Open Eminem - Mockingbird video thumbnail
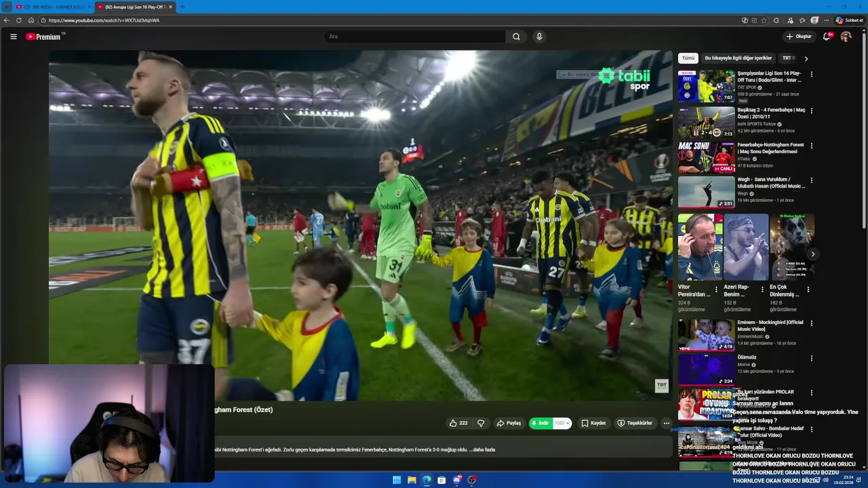This screenshot has width=868, height=488. click(706, 335)
